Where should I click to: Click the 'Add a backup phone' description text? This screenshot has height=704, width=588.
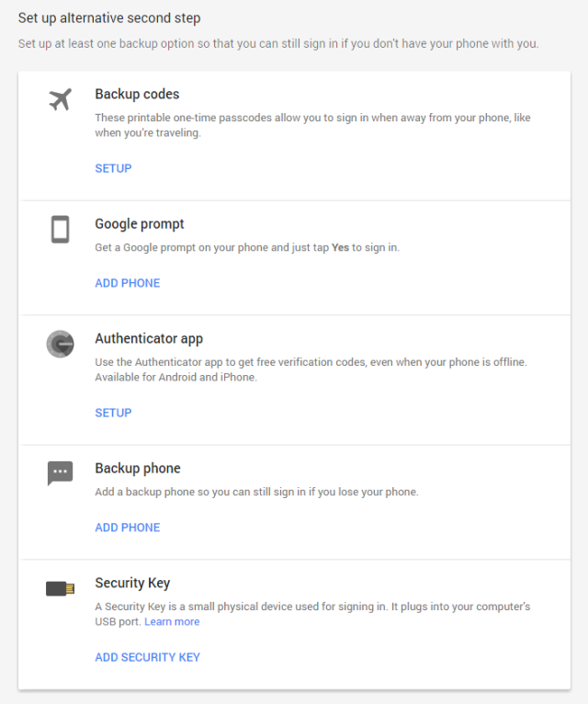[x=256, y=493]
